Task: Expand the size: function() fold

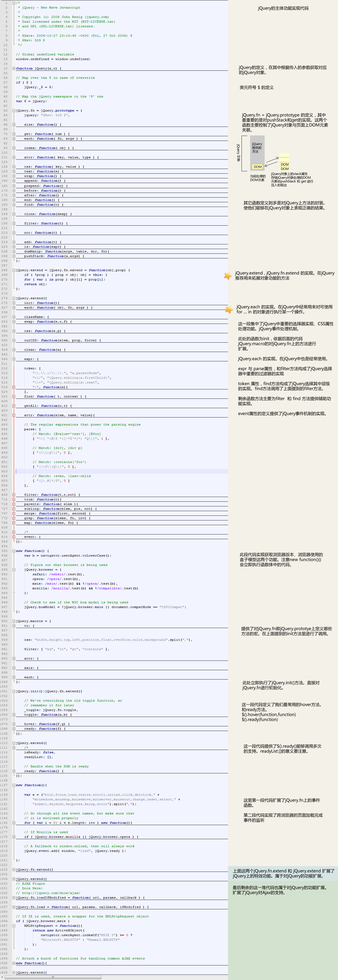Action: [14, 125]
